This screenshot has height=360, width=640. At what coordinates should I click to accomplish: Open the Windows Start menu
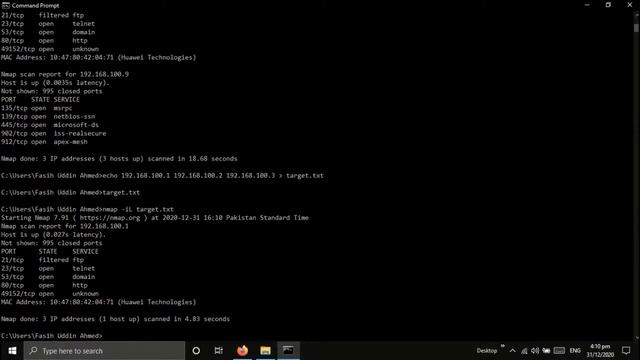pos(12,351)
